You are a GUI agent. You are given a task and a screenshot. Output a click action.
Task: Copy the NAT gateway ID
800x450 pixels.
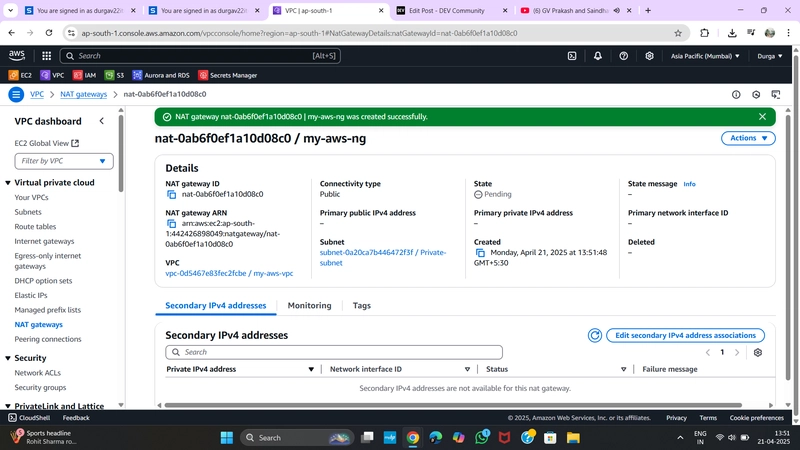(171, 194)
